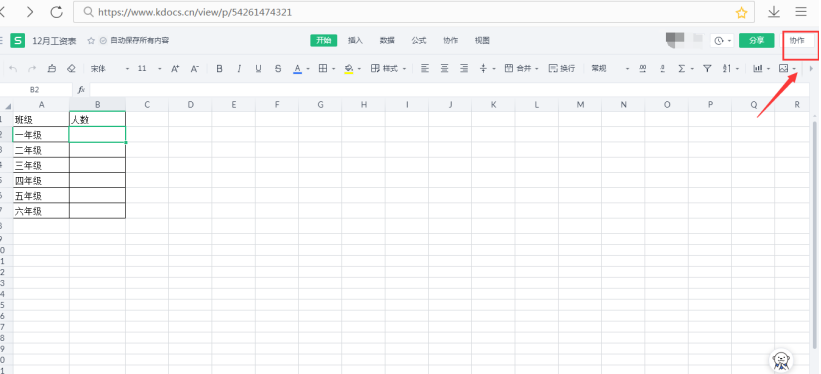Apply center text alignment
The width and height of the screenshot is (821, 374).
tap(445, 68)
